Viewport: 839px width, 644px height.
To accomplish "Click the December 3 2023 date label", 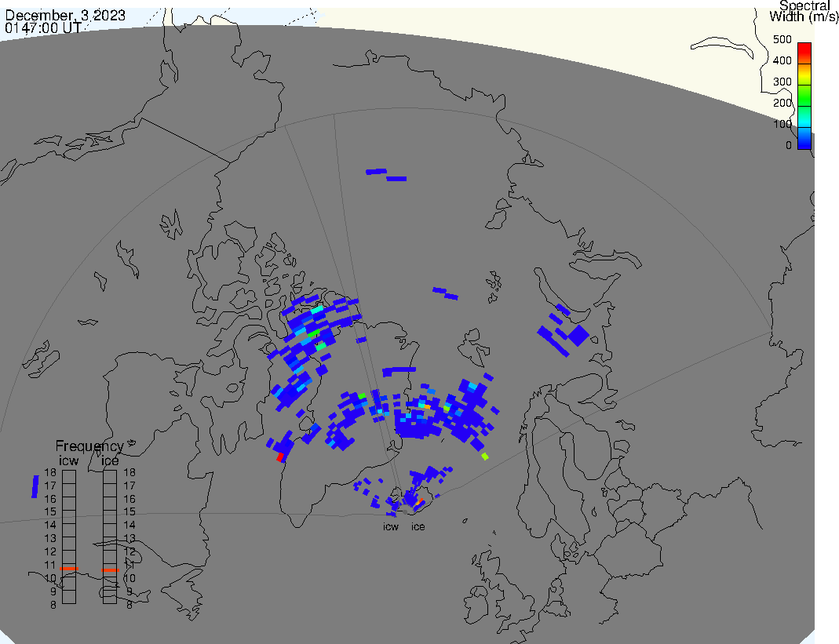I will coord(58,13).
